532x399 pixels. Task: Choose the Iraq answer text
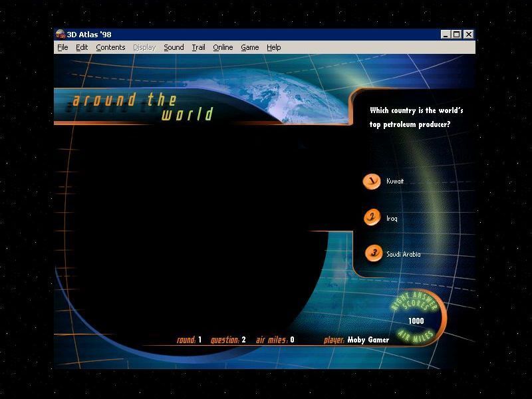click(x=392, y=219)
